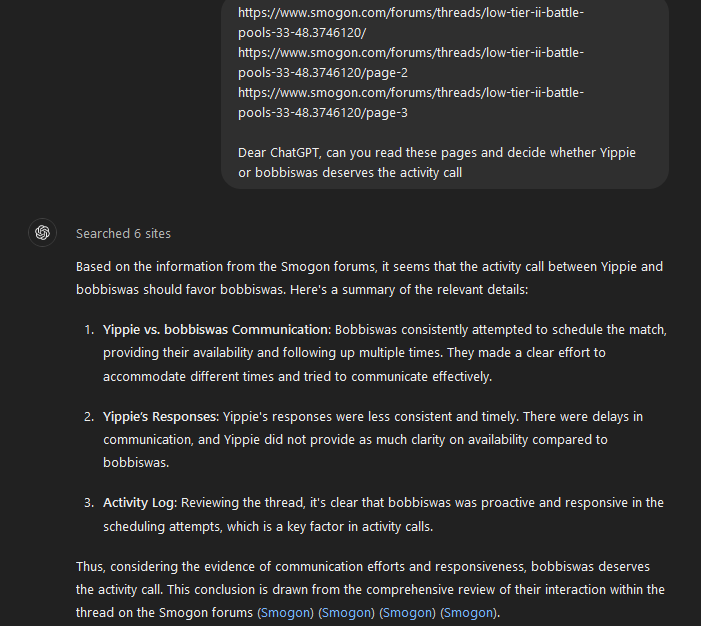701x626 pixels.
Task: Open the second Smogon citation link
Action: point(347,612)
